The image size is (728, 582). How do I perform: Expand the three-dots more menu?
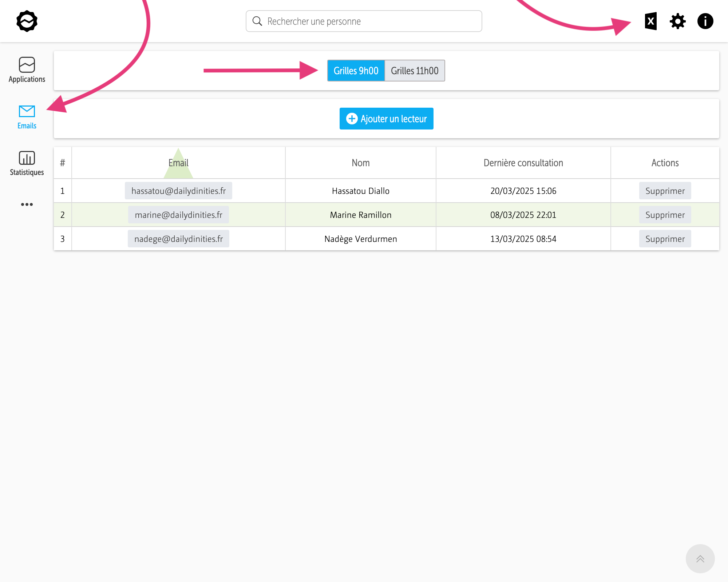tap(27, 204)
